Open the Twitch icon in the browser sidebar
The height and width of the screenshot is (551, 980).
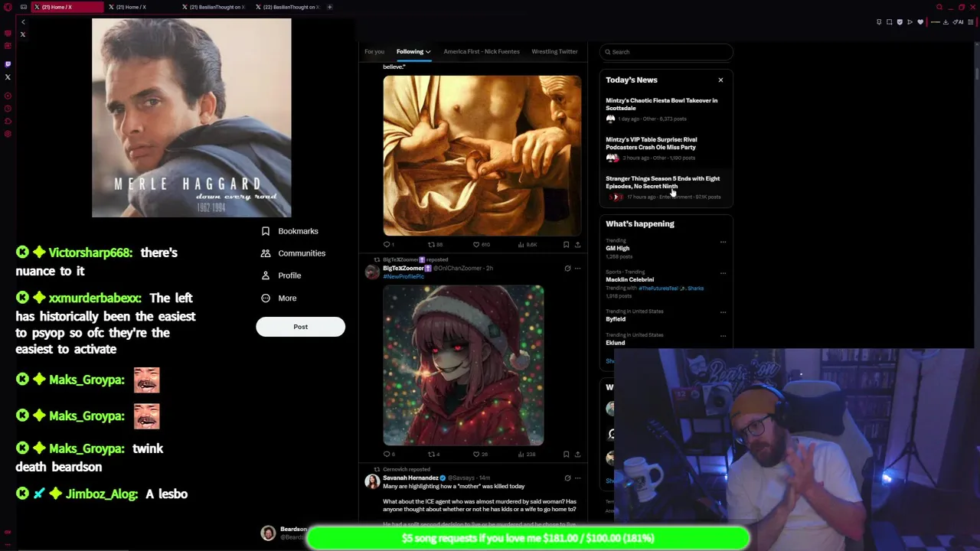tap(8, 64)
